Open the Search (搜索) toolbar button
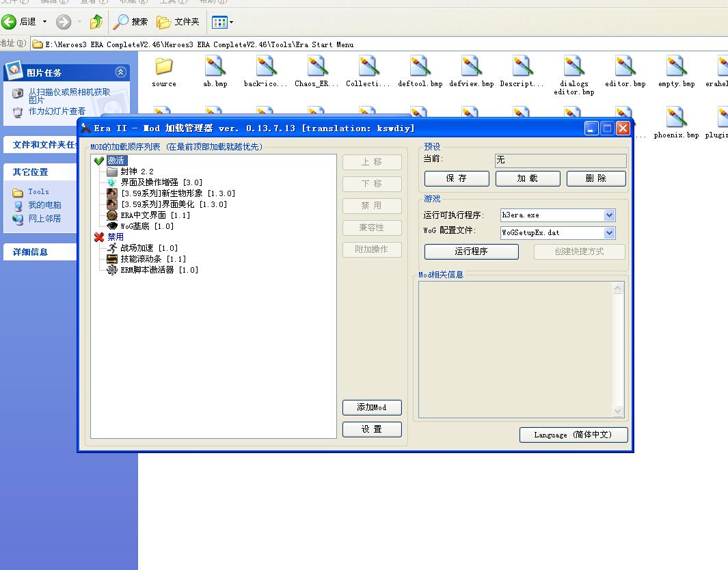 coord(131,21)
